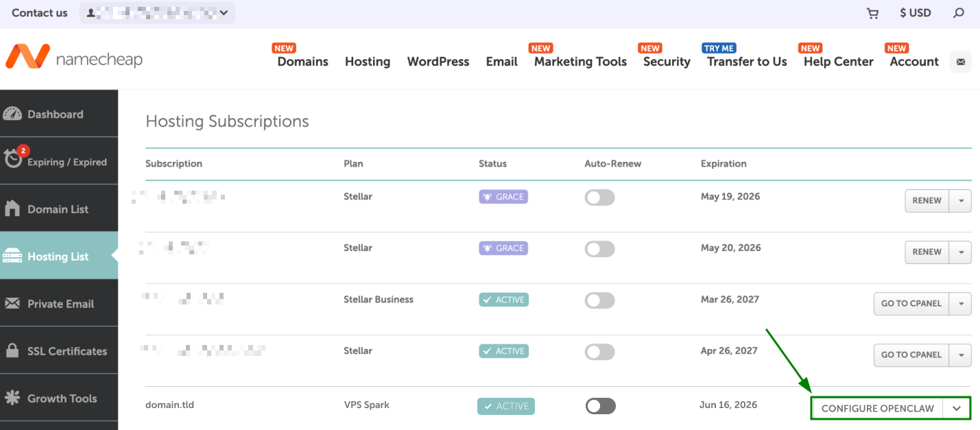The height and width of the screenshot is (430, 980).
Task: Click the Mar 26, 2027 expiration date
Action: click(x=730, y=299)
